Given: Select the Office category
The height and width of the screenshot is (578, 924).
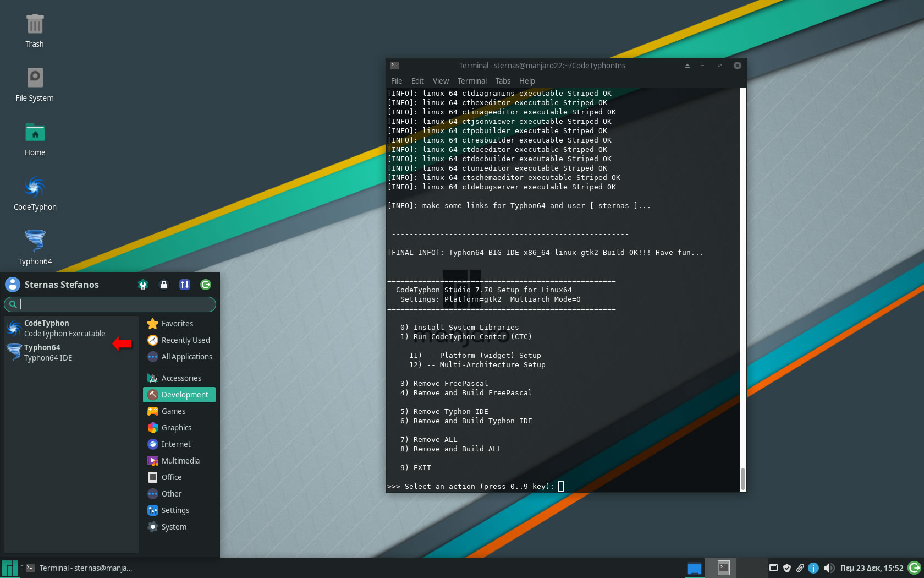Looking at the screenshot, I should click(x=179, y=477).
